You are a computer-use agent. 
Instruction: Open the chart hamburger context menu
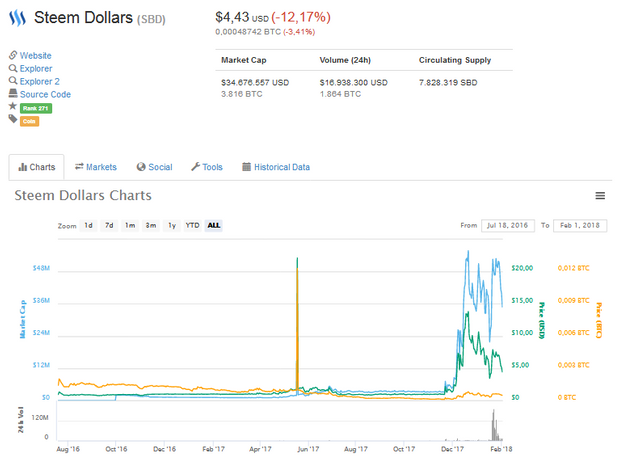click(x=600, y=196)
